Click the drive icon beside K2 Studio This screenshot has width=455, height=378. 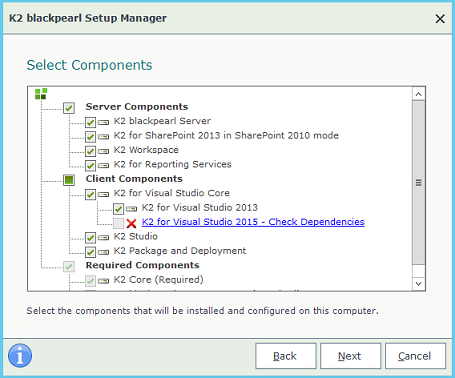pos(103,238)
